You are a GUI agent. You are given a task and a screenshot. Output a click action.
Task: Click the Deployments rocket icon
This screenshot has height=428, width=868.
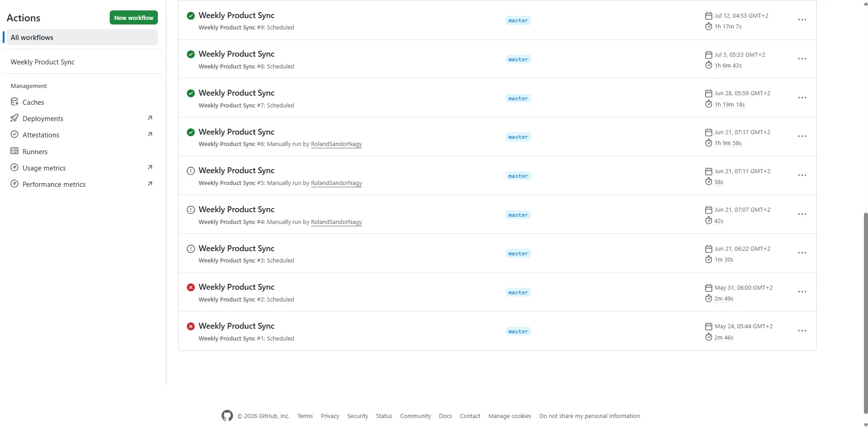point(15,118)
